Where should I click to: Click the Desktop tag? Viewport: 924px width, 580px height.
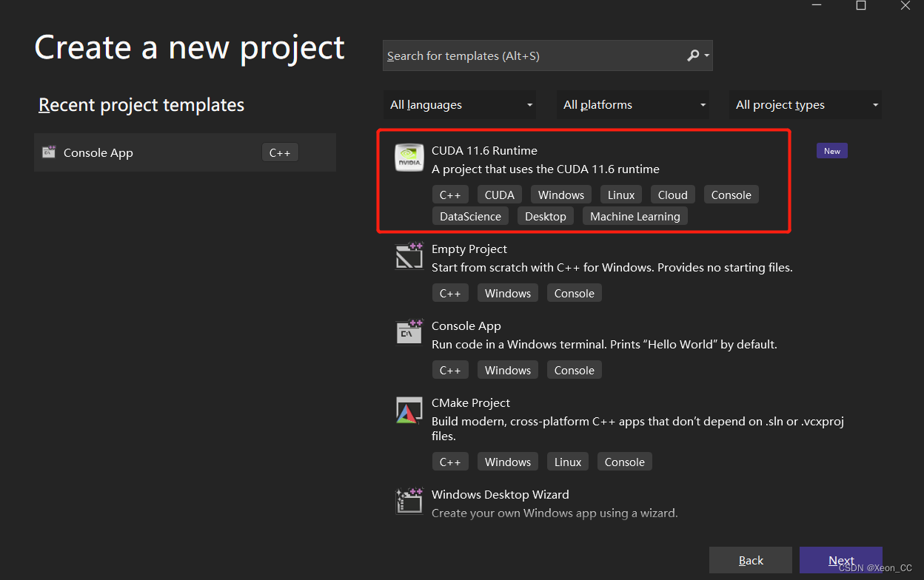pyautogui.click(x=546, y=216)
